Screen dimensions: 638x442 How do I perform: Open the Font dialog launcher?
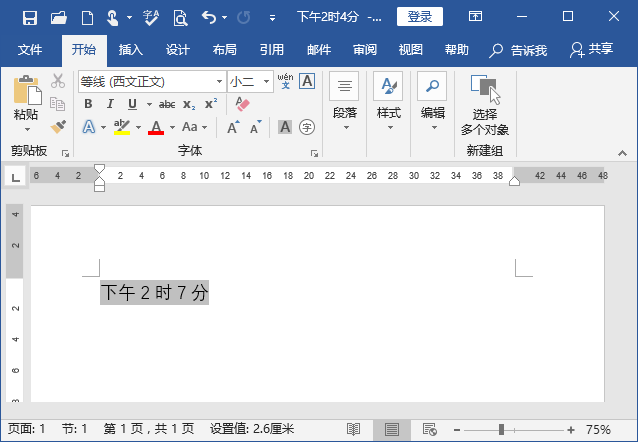point(314,153)
